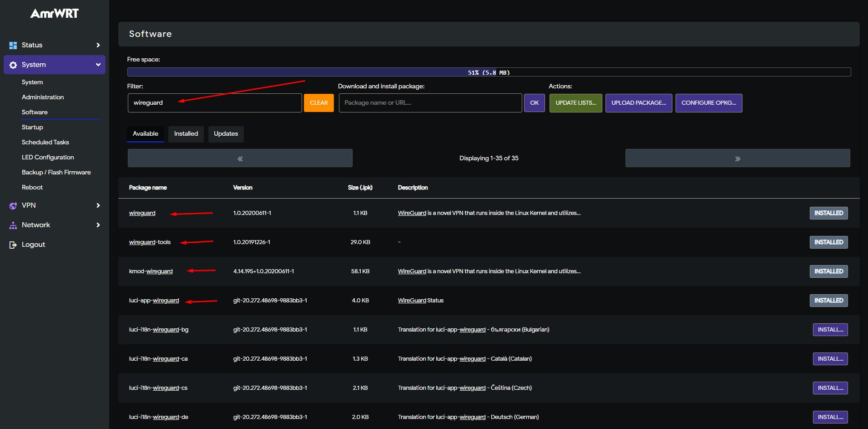Click the luci-app-wireguard package name
The height and width of the screenshot is (429, 868).
[154, 301]
